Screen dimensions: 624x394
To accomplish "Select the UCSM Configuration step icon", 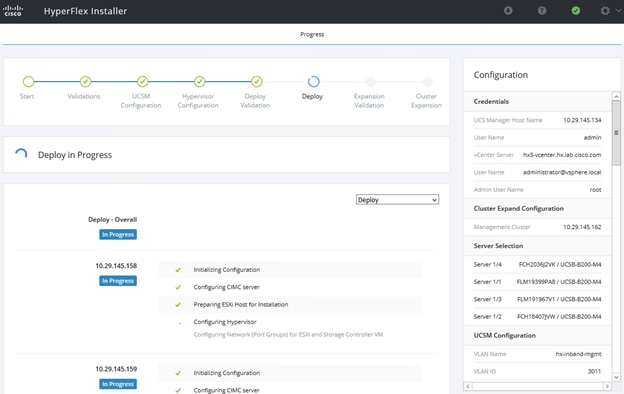I will click(142, 82).
